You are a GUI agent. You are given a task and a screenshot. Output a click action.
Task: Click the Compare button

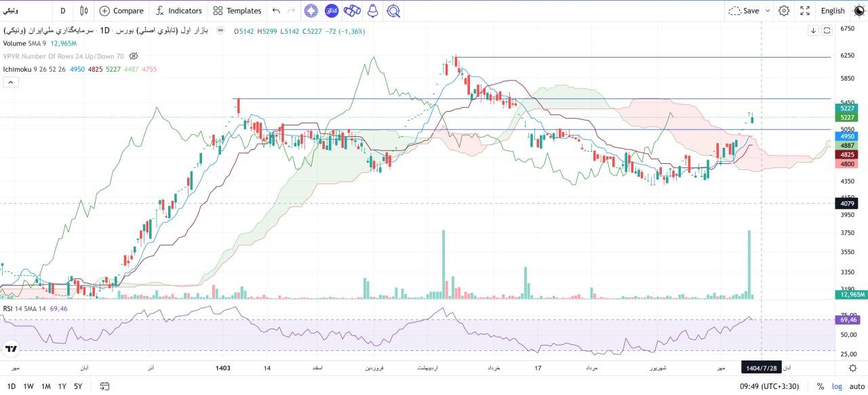tap(121, 11)
